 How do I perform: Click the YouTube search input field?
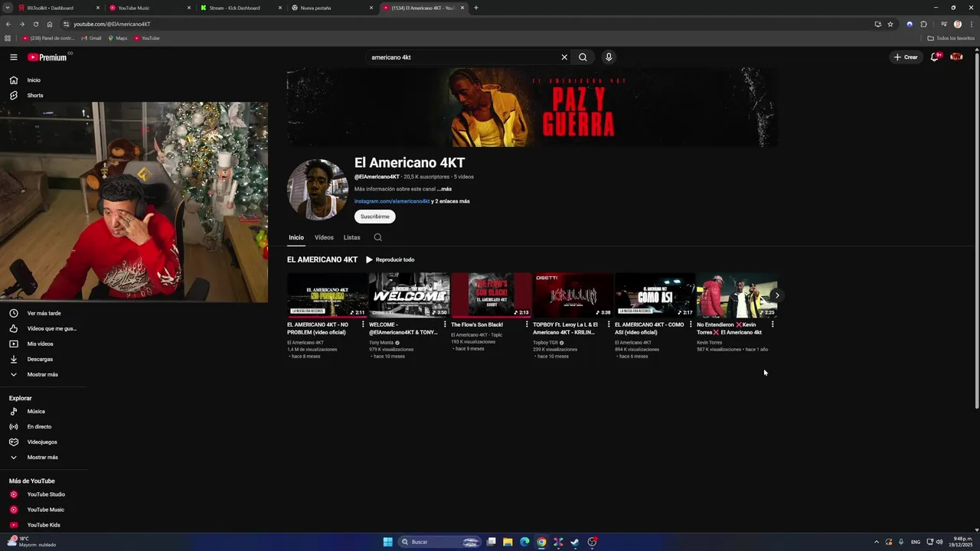click(x=463, y=57)
